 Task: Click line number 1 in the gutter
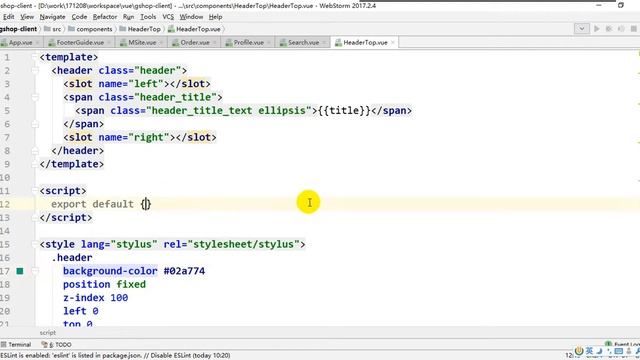(x=7, y=57)
